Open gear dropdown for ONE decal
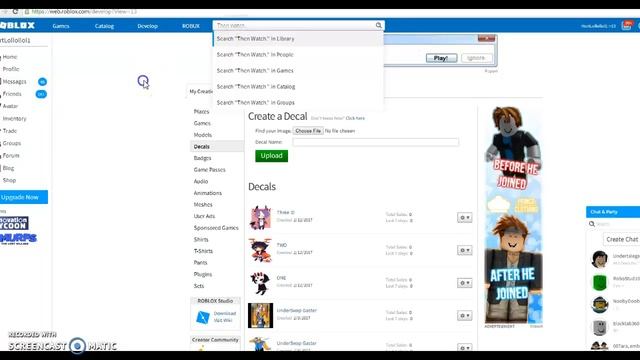The image size is (640, 360). click(464, 283)
